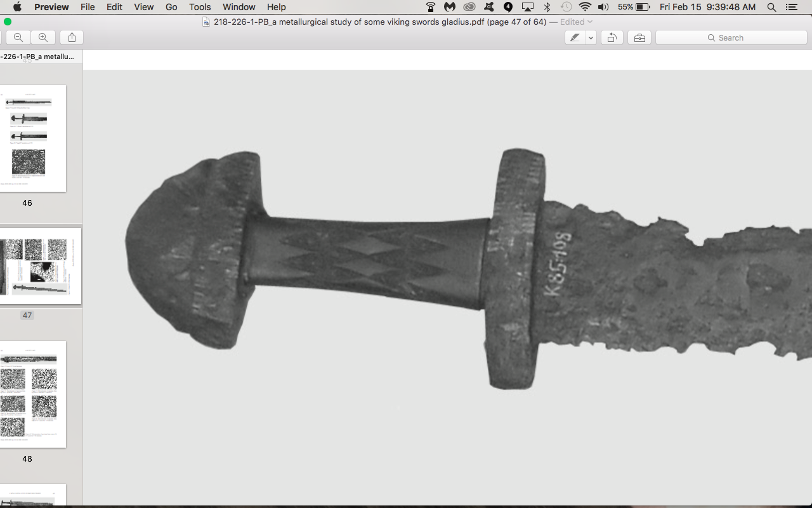
Task: Show the Markup Toolbar toolbox icon
Action: [x=639, y=37]
